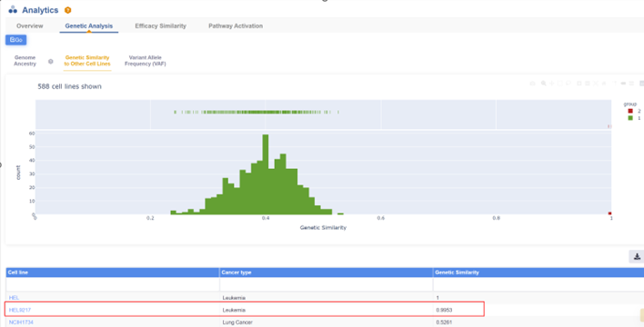Click the 0.5261 similarity value
This screenshot has width=644, height=327.
tap(444, 322)
